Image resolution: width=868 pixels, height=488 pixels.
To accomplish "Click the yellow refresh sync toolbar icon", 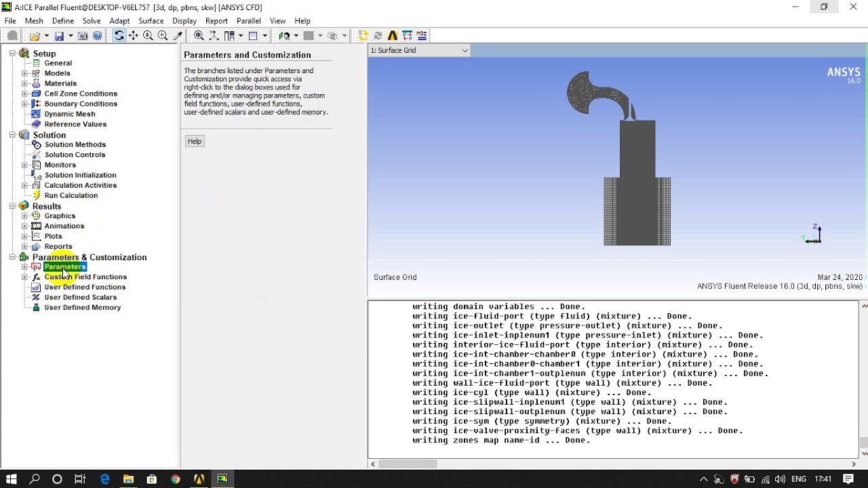I will pyautogui.click(x=363, y=36).
